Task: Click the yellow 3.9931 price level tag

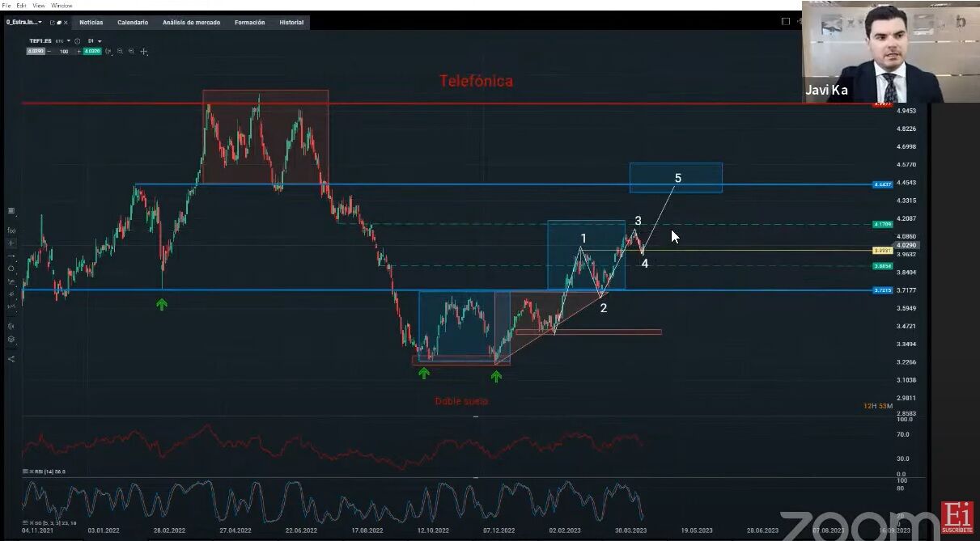Action: coord(882,251)
